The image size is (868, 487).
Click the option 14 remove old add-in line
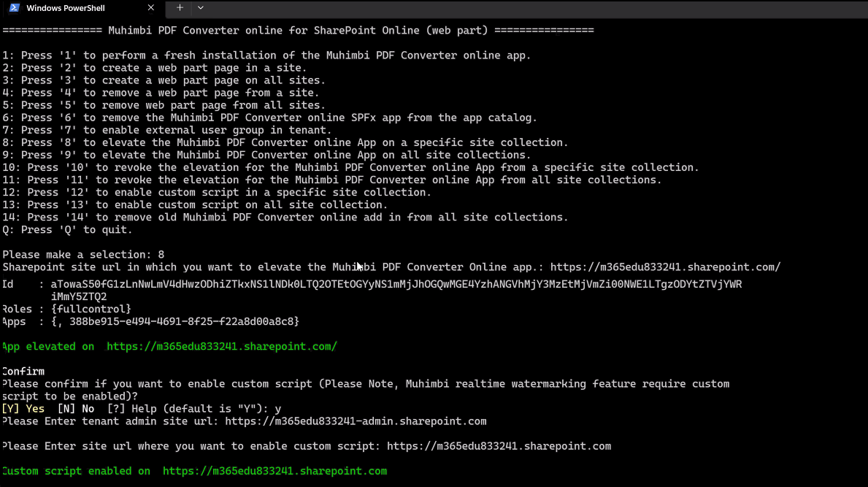coord(285,217)
